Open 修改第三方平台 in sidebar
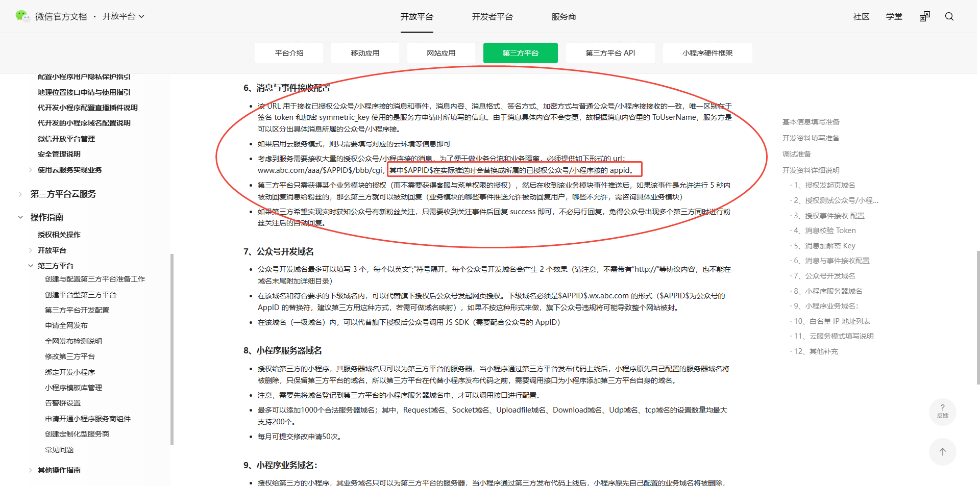Screen dimensions: 980x486 pos(70,356)
